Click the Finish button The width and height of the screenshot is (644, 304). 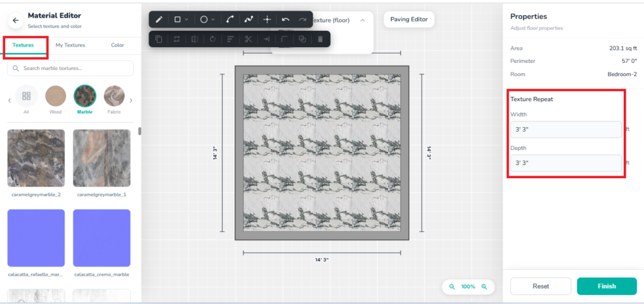[x=607, y=286]
